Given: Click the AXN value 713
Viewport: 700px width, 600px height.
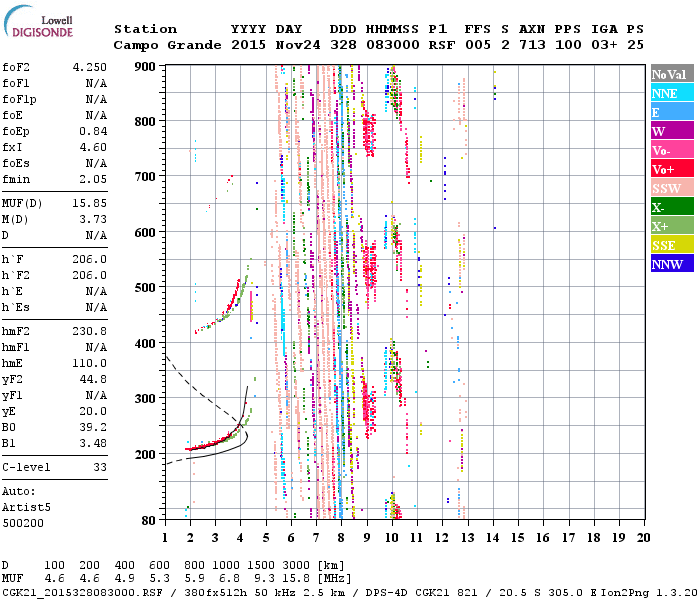Looking at the screenshot, I should pyautogui.click(x=532, y=45).
